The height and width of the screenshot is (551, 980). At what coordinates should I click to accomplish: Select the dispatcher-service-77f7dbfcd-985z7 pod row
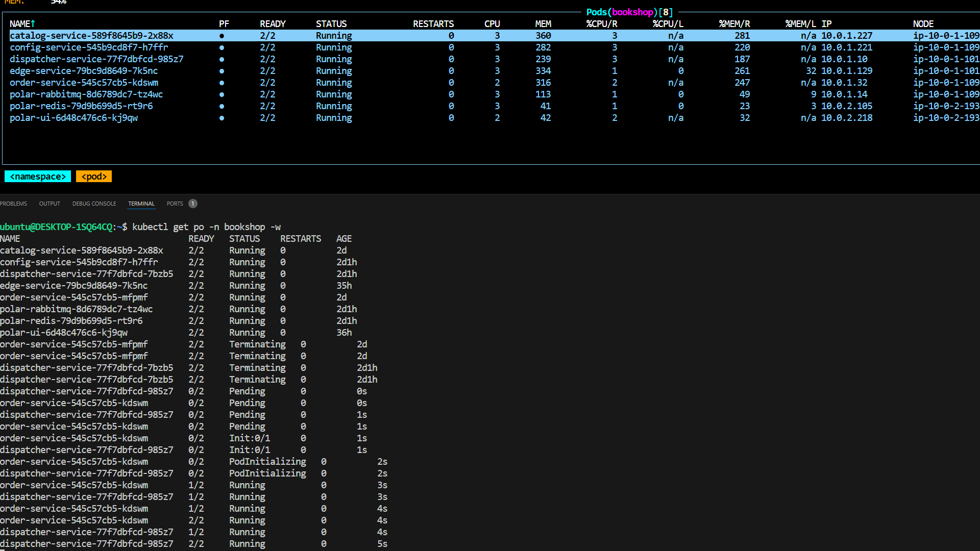click(x=96, y=59)
